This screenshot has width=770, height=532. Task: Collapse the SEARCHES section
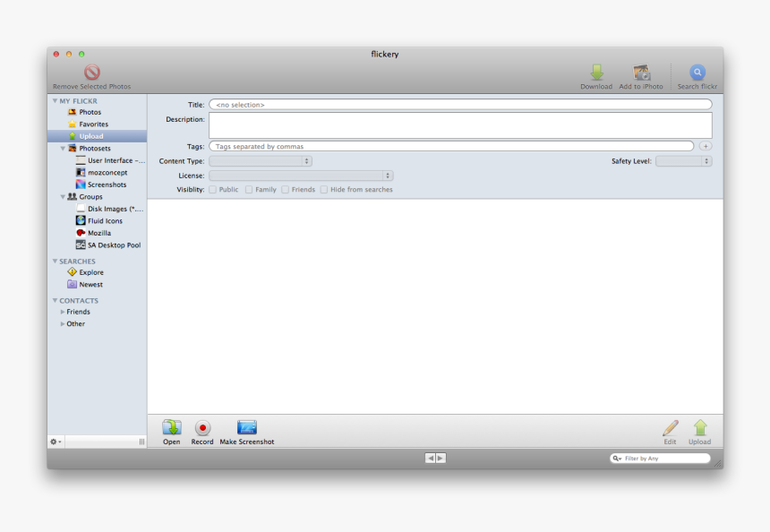click(x=55, y=262)
